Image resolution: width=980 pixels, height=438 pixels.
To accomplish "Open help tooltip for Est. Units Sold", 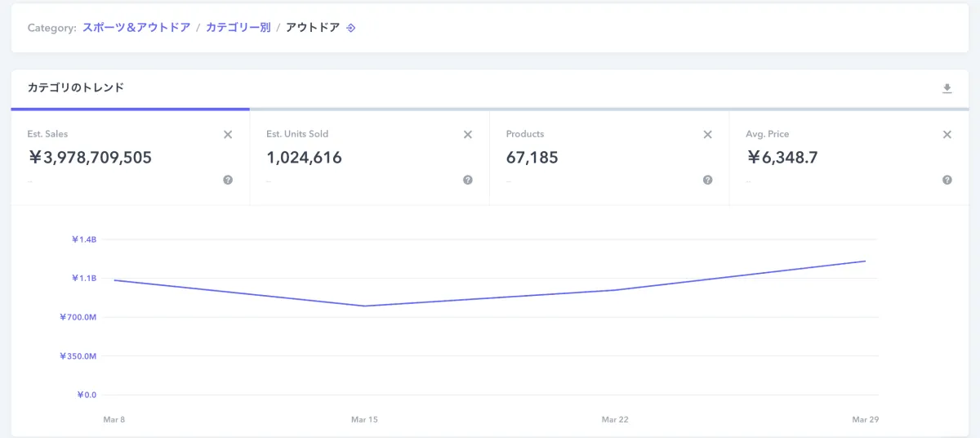I will (468, 180).
